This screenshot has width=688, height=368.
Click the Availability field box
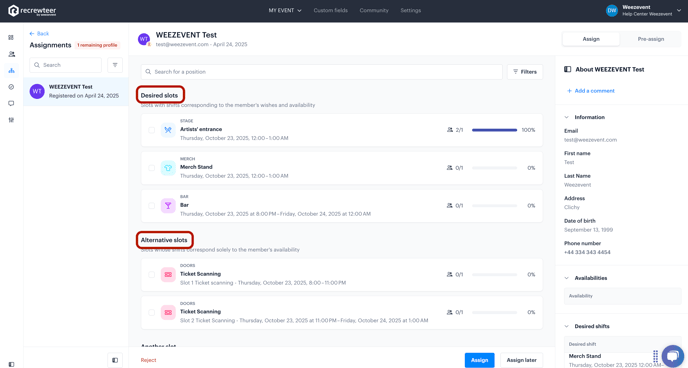(622, 296)
